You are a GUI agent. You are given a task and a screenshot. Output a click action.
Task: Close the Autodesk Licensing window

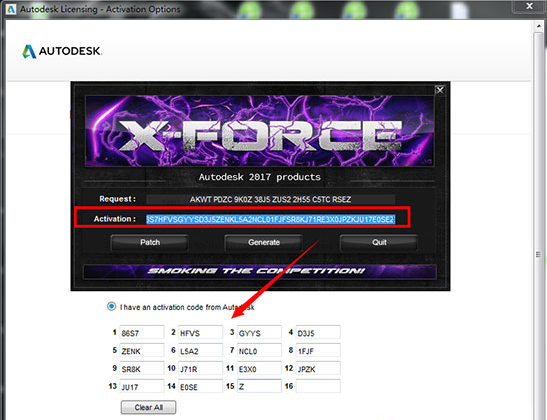coord(529,6)
